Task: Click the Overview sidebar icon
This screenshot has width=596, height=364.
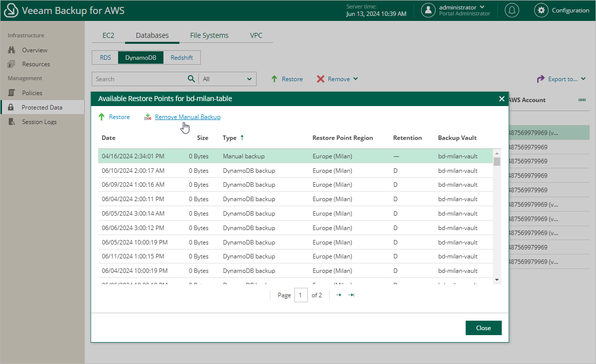Action: pos(11,50)
